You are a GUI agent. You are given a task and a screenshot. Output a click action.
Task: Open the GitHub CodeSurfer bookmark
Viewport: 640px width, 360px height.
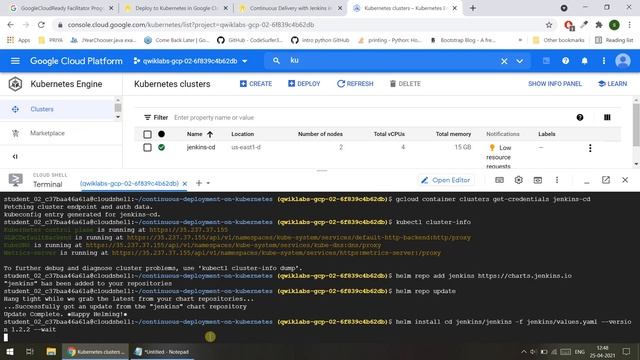click(x=250, y=40)
